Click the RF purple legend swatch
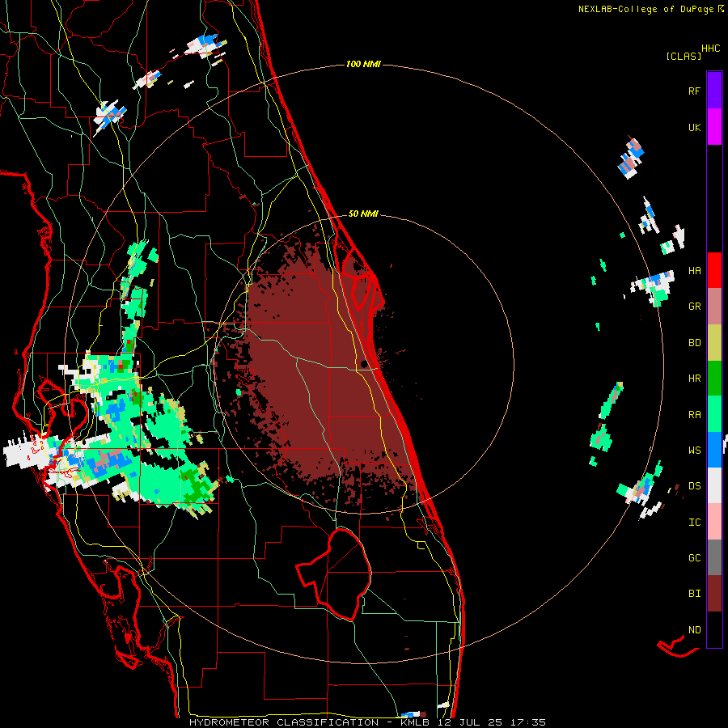This screenshot has height=728, width=728. (714, 90)
